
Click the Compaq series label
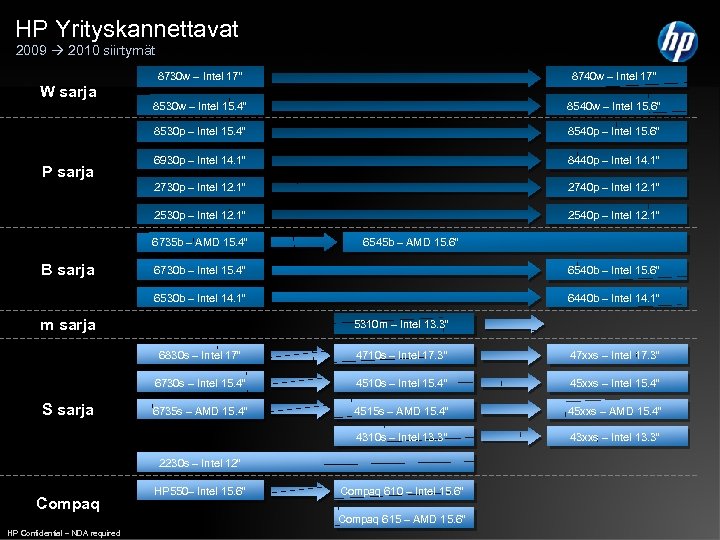68,504
